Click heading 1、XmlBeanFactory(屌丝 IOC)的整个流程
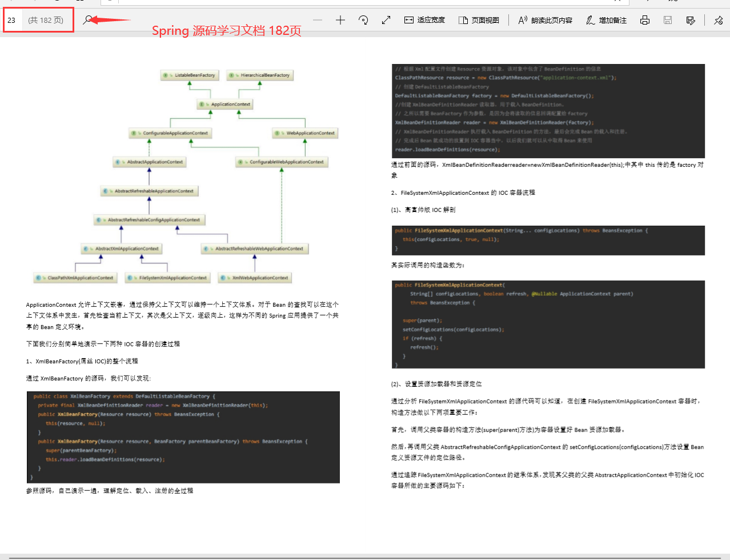The image size is (730, 560). pos(82,361)
